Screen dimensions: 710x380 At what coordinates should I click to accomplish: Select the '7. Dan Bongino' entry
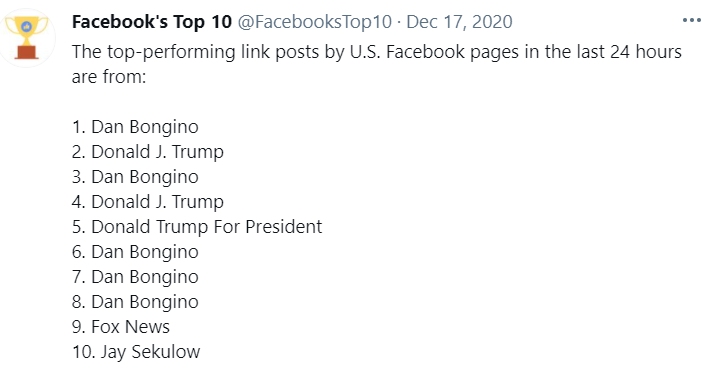(135, 277)
